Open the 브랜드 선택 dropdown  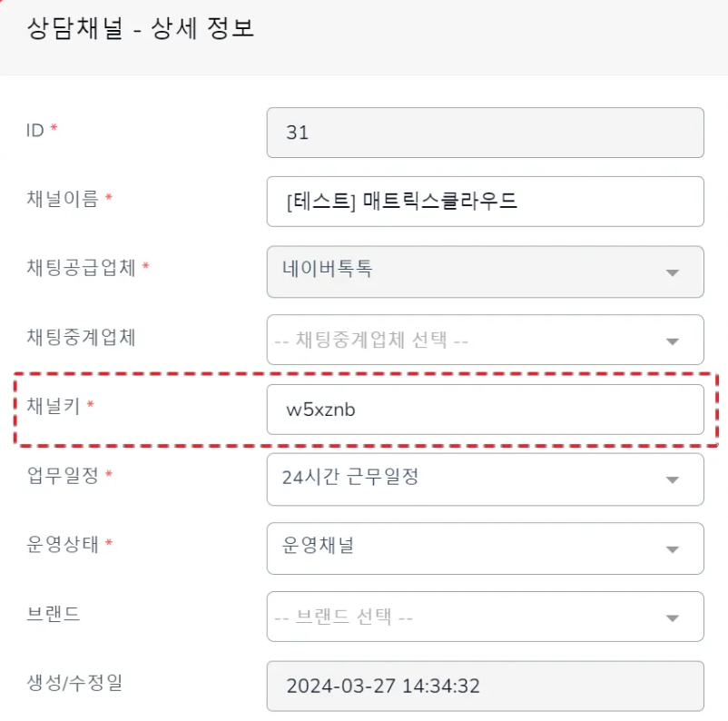[485, 617]
